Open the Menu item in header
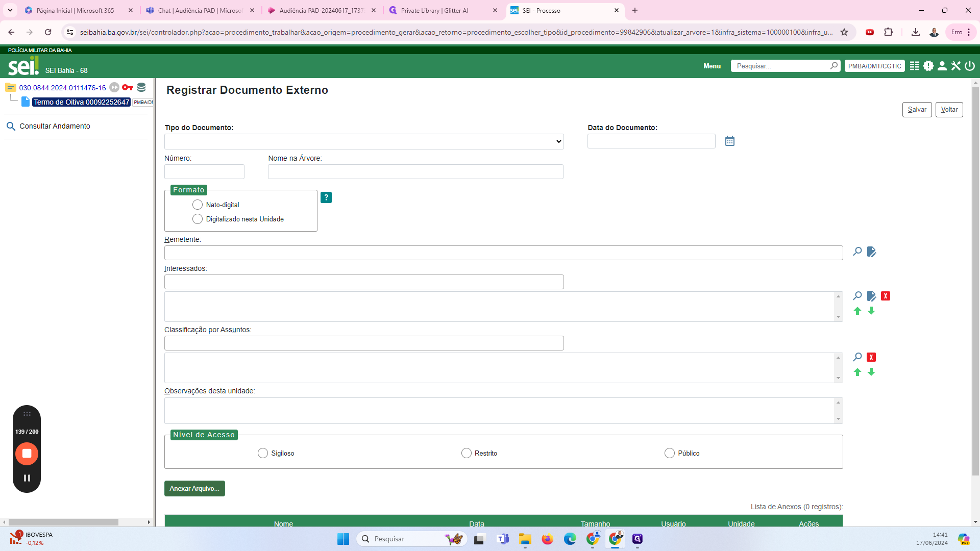Image resolution: width=980 pixels, height=551 pixels. click(712, 66)
